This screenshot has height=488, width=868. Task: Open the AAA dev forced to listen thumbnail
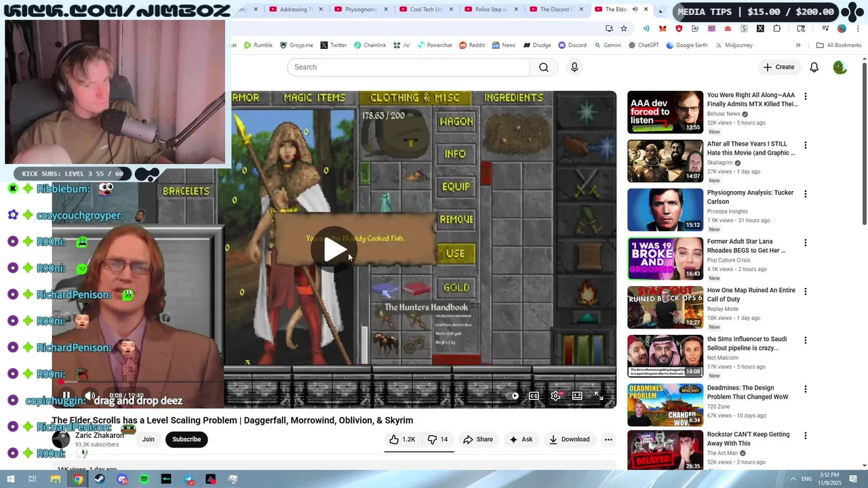coord(665,112)
